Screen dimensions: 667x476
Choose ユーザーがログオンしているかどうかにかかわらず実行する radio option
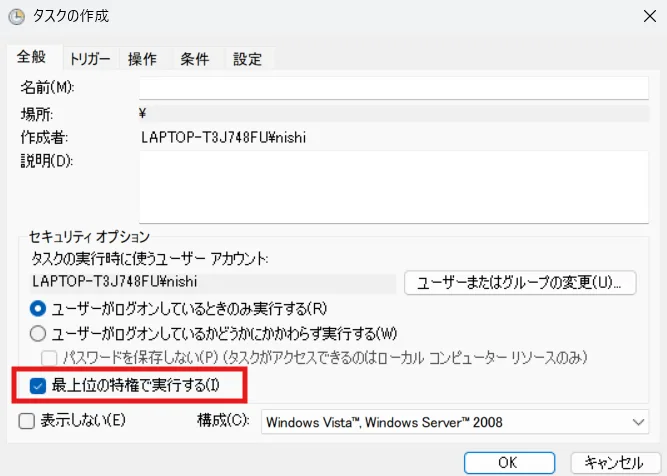39,333
